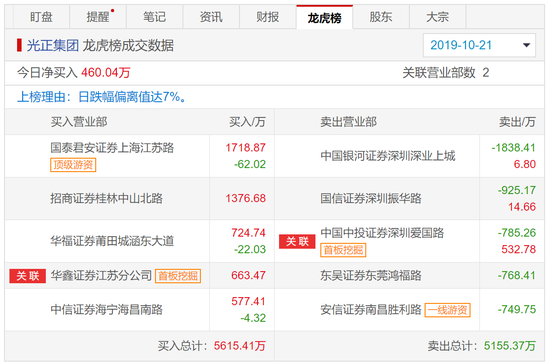This screenshot has width=550, height=363.
Task: Click 今日净买入 460.04万 value
Action: (105, 73)
